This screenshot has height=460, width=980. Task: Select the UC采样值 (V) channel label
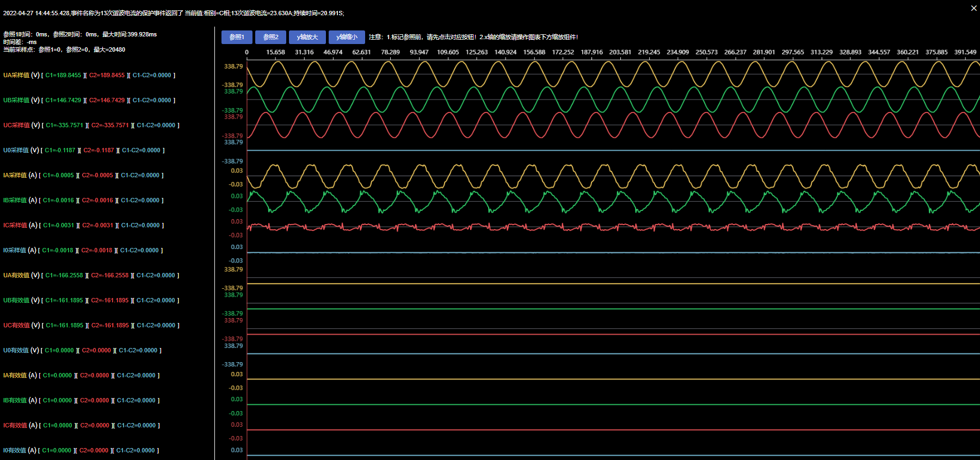tap(22, 125)
